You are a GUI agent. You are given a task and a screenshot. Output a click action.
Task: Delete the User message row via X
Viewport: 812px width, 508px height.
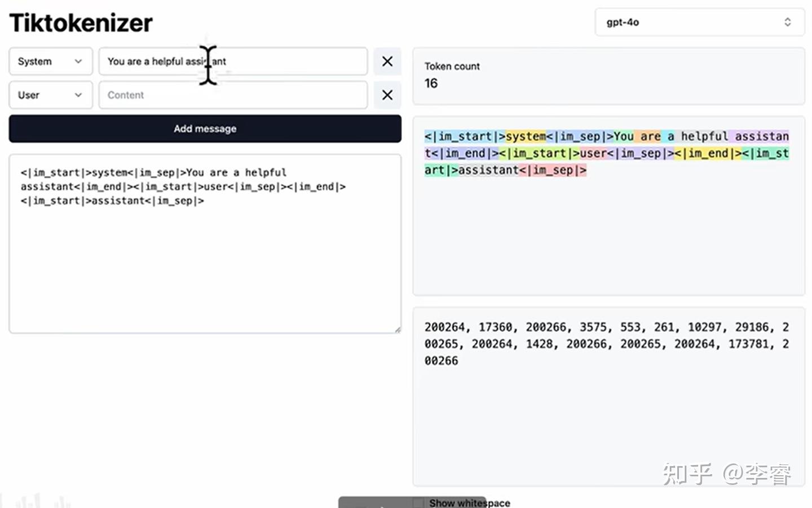coord(387,95)
